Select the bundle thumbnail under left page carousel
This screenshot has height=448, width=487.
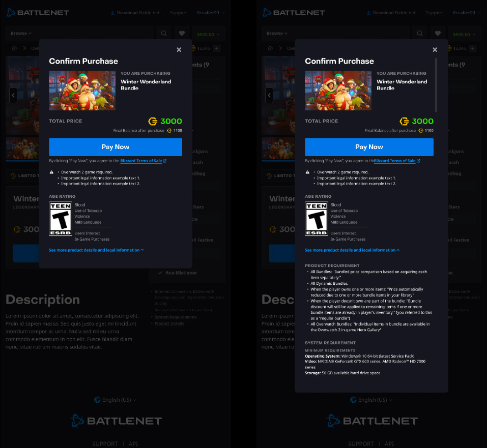click(x=22, y=148)
